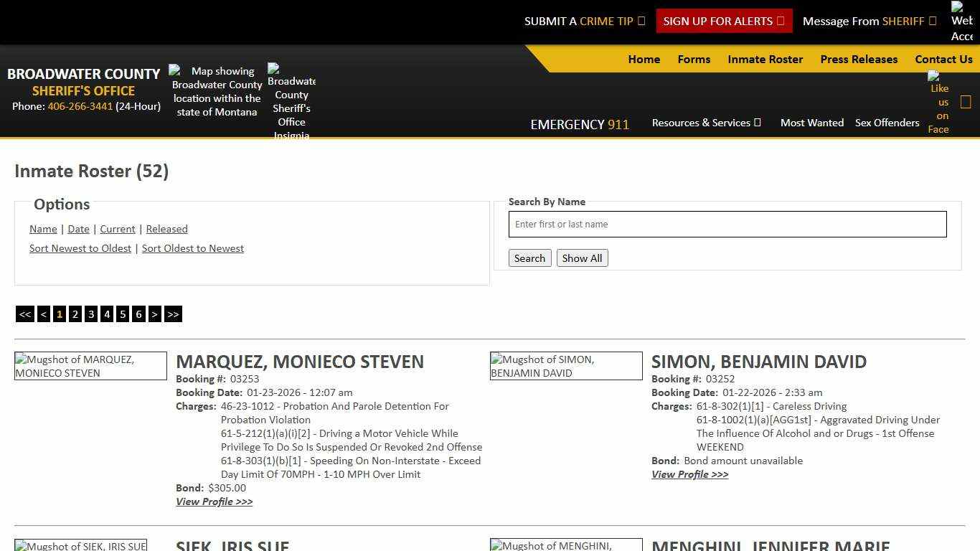Go to the first page with << button
This screenshot has height=551, width=980.
(25, 314)
